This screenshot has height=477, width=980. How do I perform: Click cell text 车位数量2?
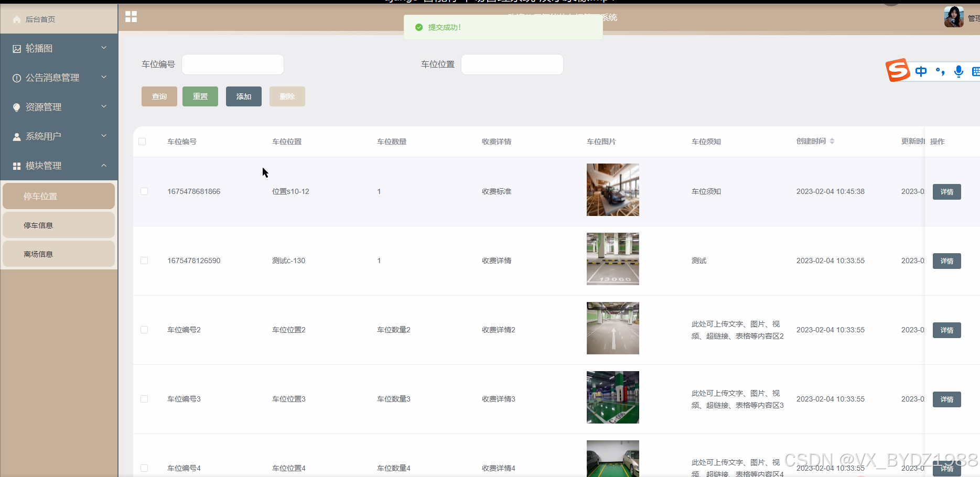tap(394, 330)
